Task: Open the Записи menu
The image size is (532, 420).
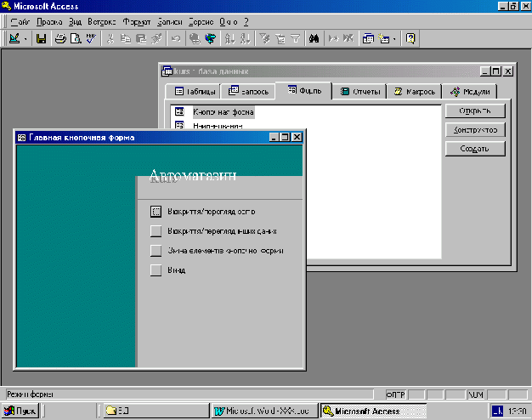Action: point(170,22)
